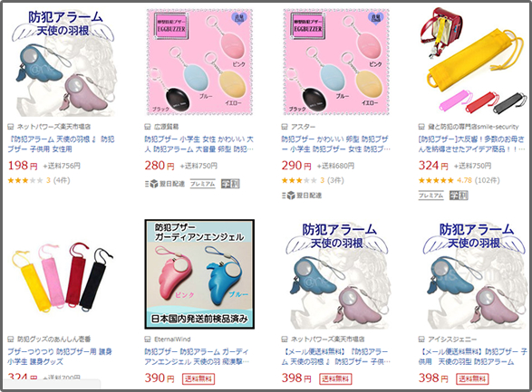532x392 pixels.
Task: Open 198円 angel wing alarm thumbnail
Action: 63,62
